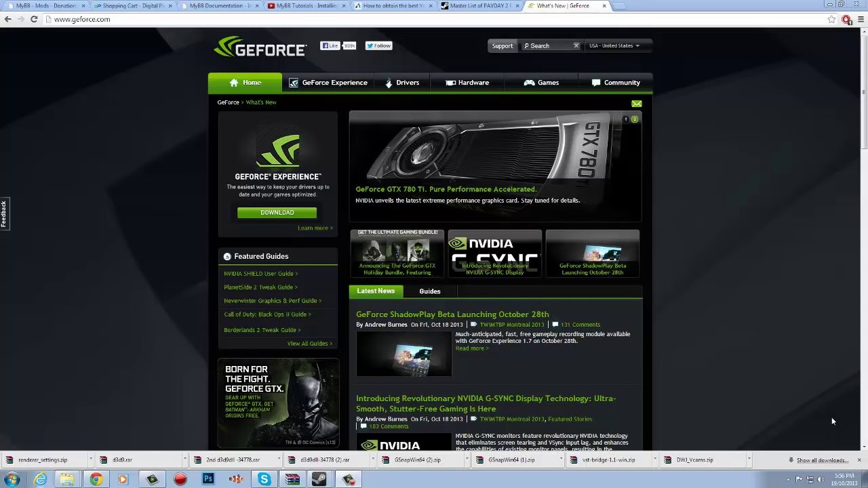Click the 131 Comments link
This screenshot has width=868, height=488.
[580, 325]
